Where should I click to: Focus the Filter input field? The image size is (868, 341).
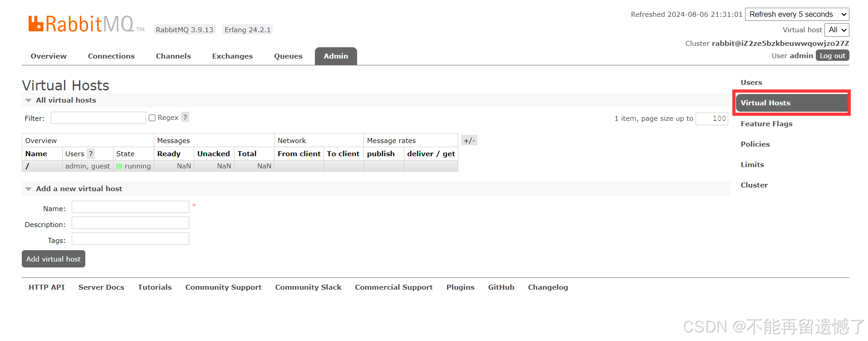[x=98, y=118]
